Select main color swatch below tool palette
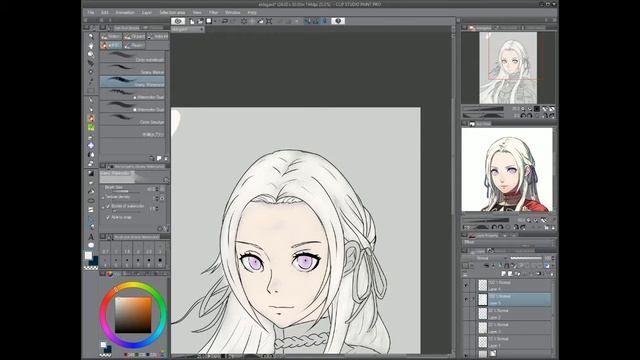This screenshot has height=360, width=640. (88, 256)
